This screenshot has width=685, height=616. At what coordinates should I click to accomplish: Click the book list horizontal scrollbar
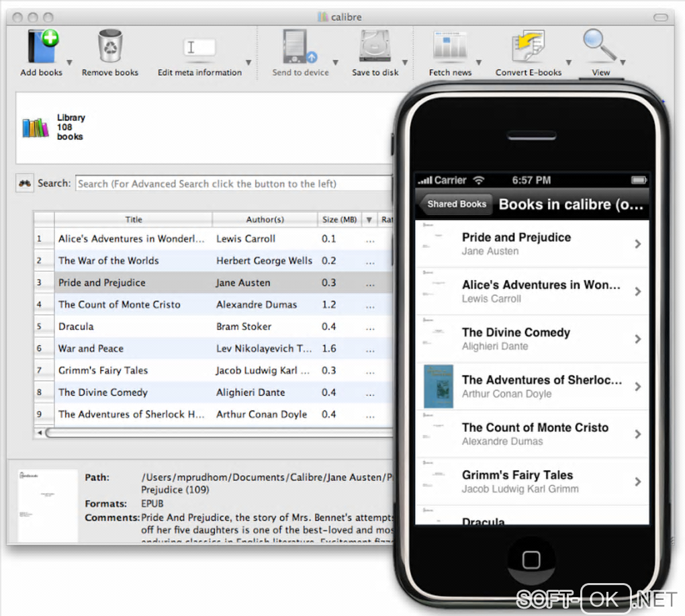(x=220, y=433)
